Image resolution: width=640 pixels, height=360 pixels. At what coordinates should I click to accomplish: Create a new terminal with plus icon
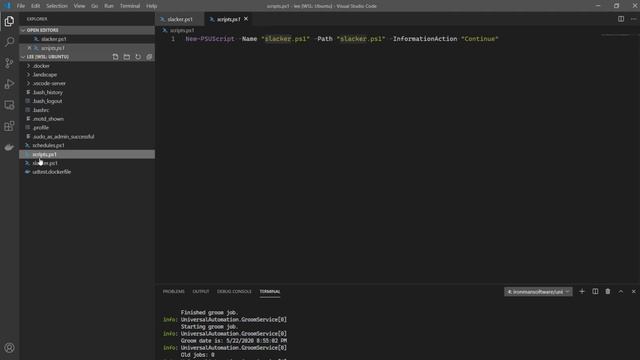pos(582,291)
